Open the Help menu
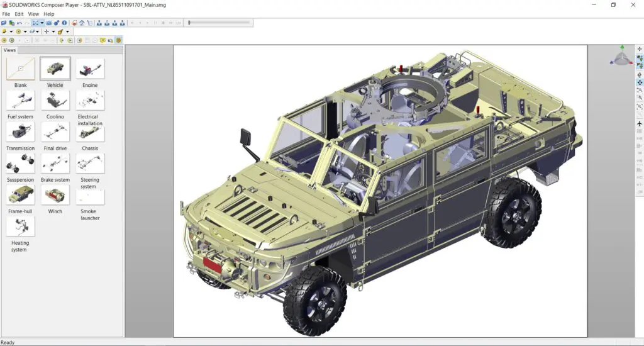The width and height of the screenshot is (644, 346). click(48, 14)
